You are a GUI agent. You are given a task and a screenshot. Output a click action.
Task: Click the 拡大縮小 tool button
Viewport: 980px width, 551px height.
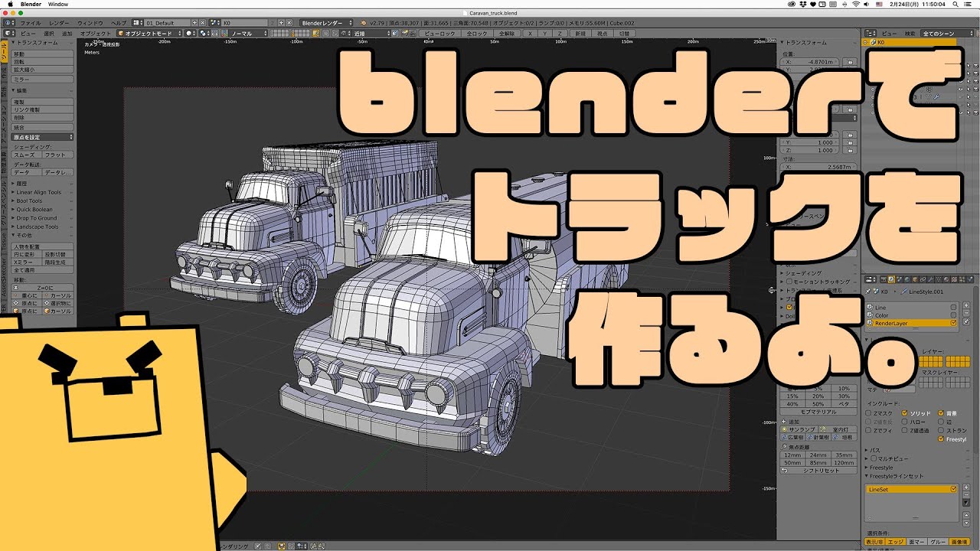(43, 70)
